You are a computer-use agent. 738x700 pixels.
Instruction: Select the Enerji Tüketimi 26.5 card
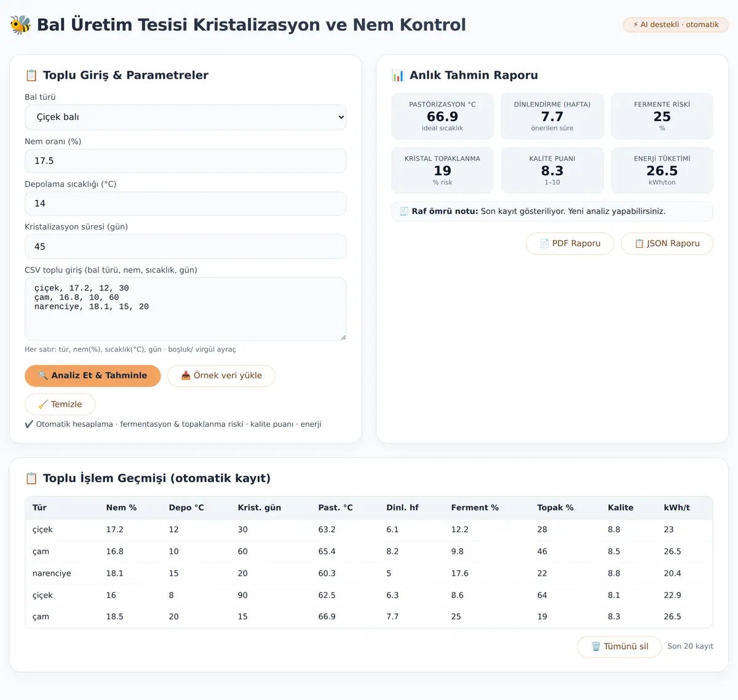coord(662,170)
